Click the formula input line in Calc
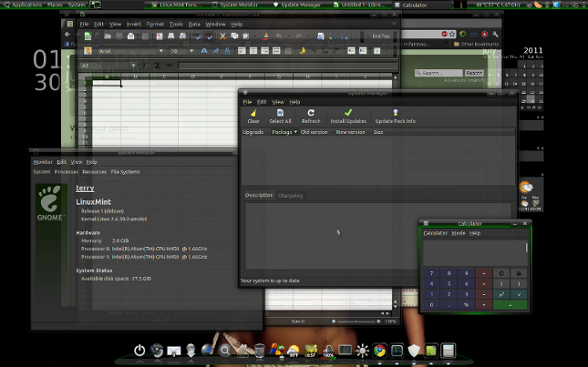The image size is (588, 367). (x=287, y=66)
